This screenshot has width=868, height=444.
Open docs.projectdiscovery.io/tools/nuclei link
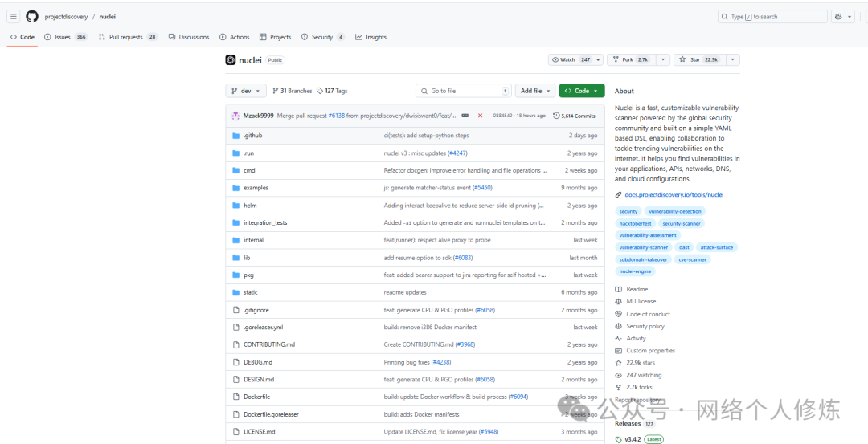[x=674, y=194]
